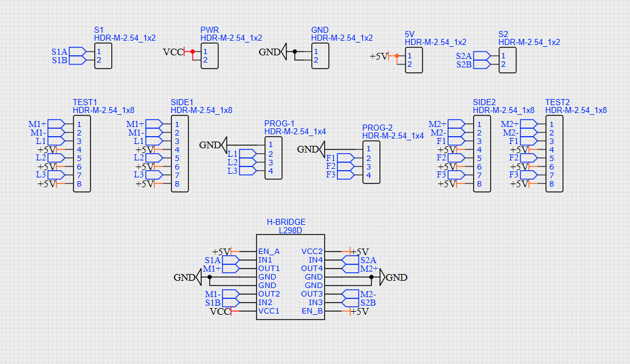The image size is (630, 364).
Task: Select the PROG-2 designator label
Action: coord(377,128)
